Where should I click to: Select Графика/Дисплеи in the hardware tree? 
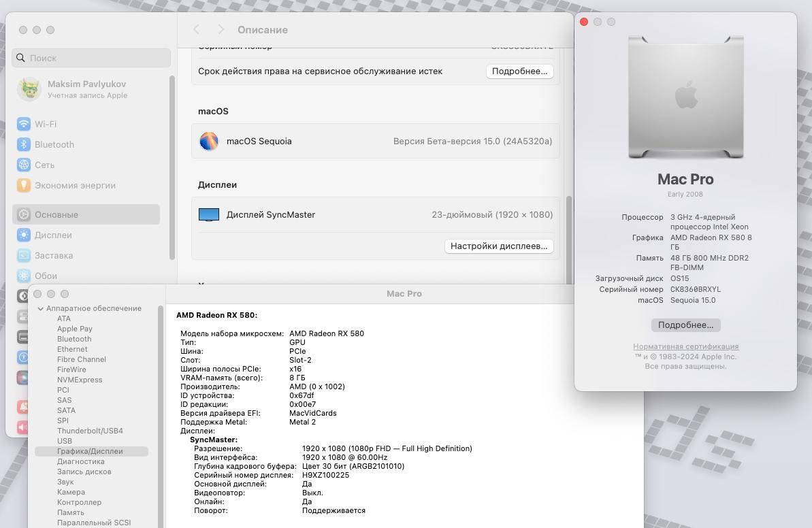[91, 451]
